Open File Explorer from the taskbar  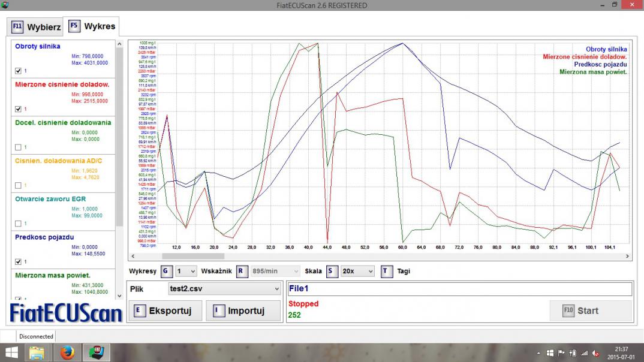tap(37, 352)
